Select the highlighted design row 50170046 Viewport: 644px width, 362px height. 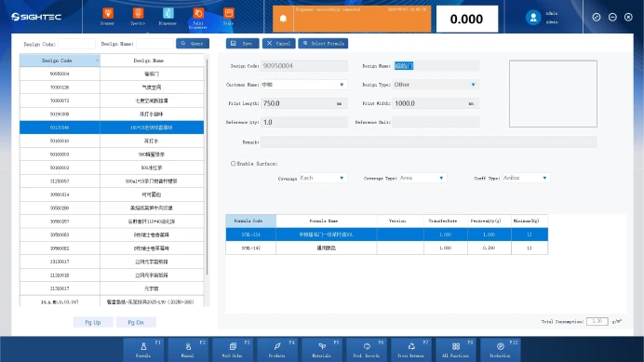(112, 127)
